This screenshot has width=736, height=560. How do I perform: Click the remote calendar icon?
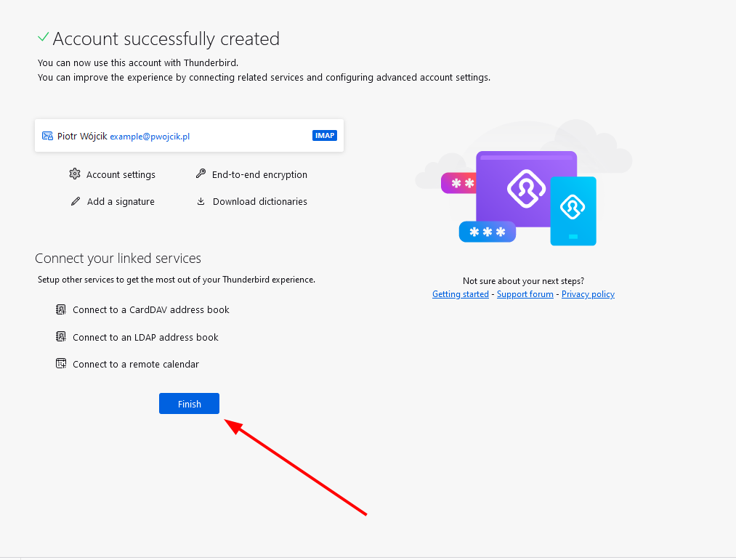pos(61,364)
